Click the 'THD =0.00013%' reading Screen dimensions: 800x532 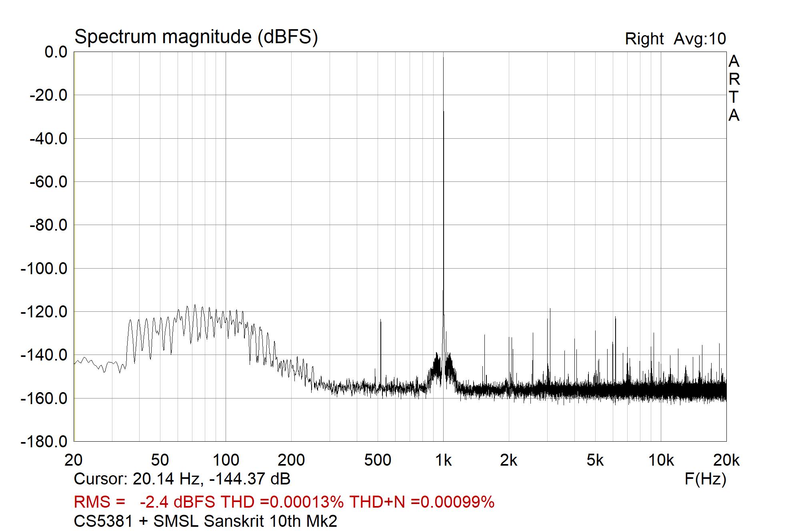[282, 502]
